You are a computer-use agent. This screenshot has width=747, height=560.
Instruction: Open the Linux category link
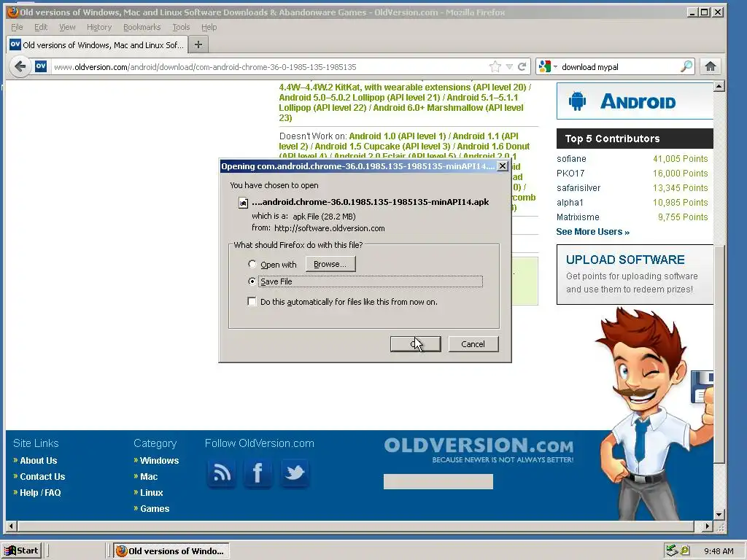point(152,493)
